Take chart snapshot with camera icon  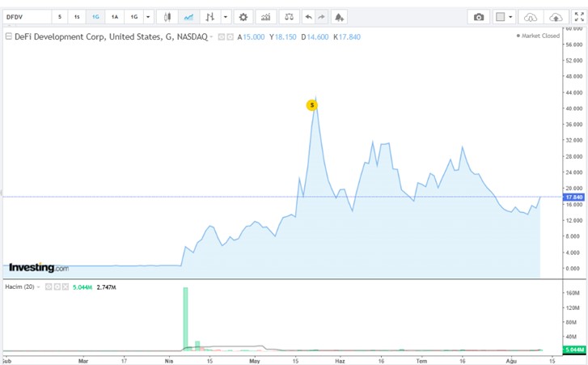pos(479,17)
